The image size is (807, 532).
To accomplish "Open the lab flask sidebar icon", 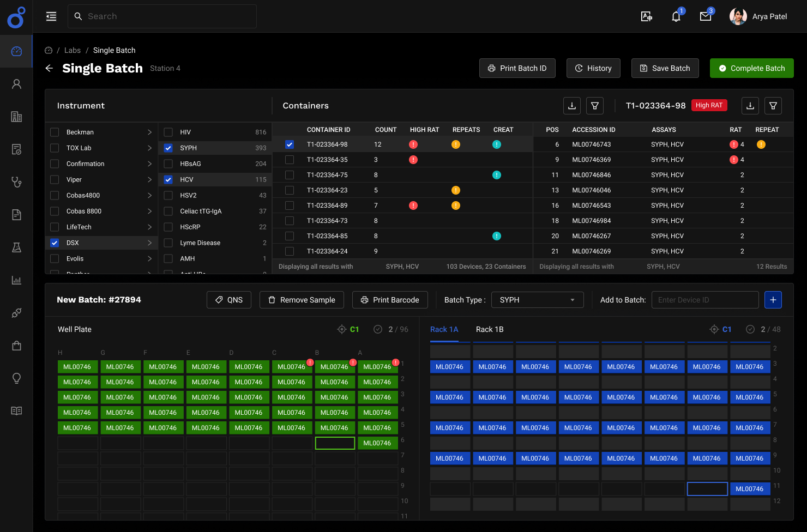I will click(16, 247).
